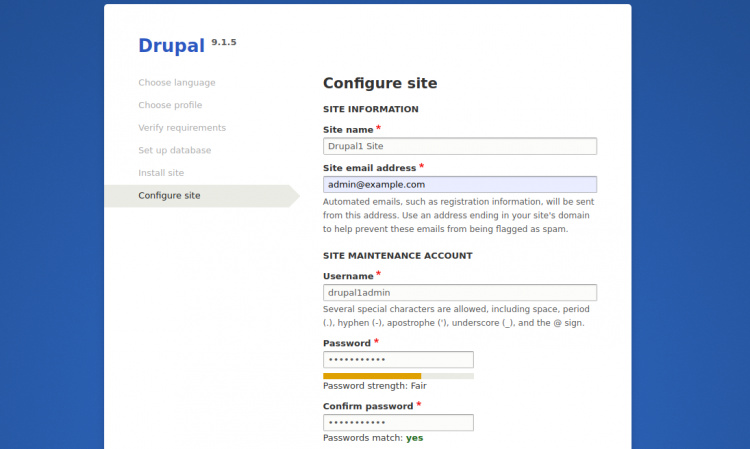The height and width of the screenshot is (449, 750).
Task: Select the Configure site step
Action: click(201, 196)
